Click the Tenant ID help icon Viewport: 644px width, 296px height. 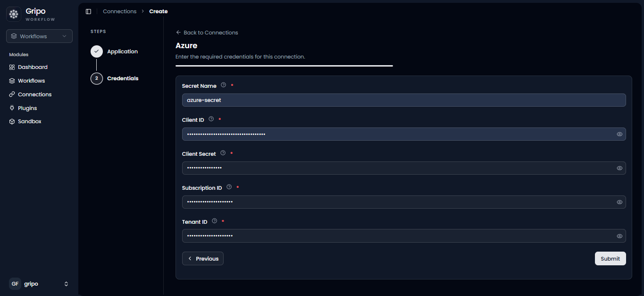(x=215, y=221)
